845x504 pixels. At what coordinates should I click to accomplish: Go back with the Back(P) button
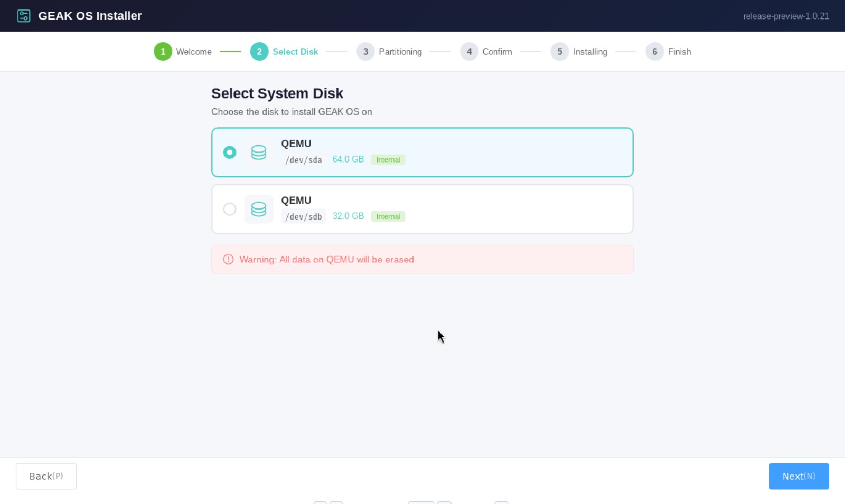tap(46, 476)
